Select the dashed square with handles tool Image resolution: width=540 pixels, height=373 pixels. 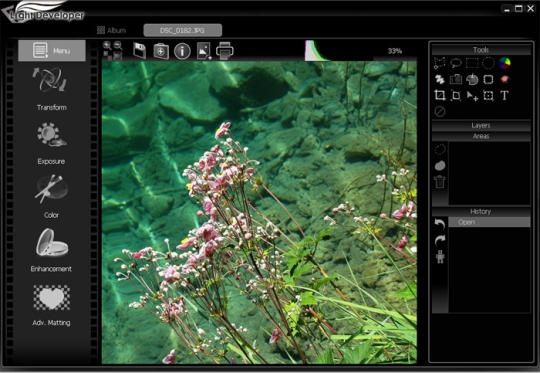(x=488, y=95)
